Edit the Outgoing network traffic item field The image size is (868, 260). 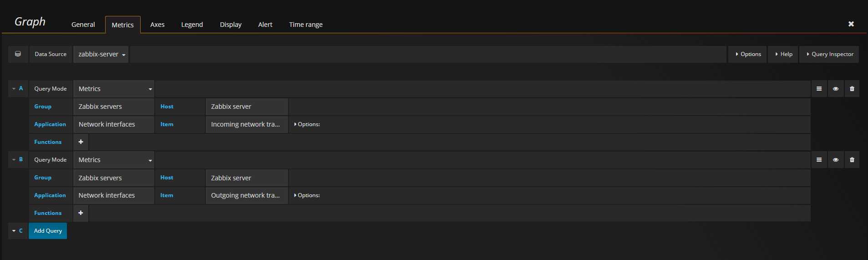[x=247, y=195]
